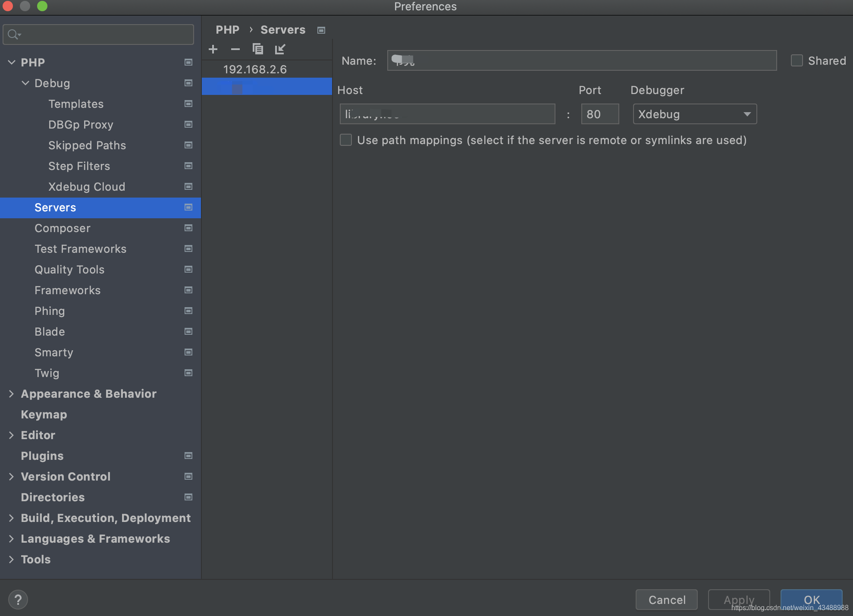Select the Templates menu item
The width and height of the screenshot is (853, 616).
coord(75,104)
